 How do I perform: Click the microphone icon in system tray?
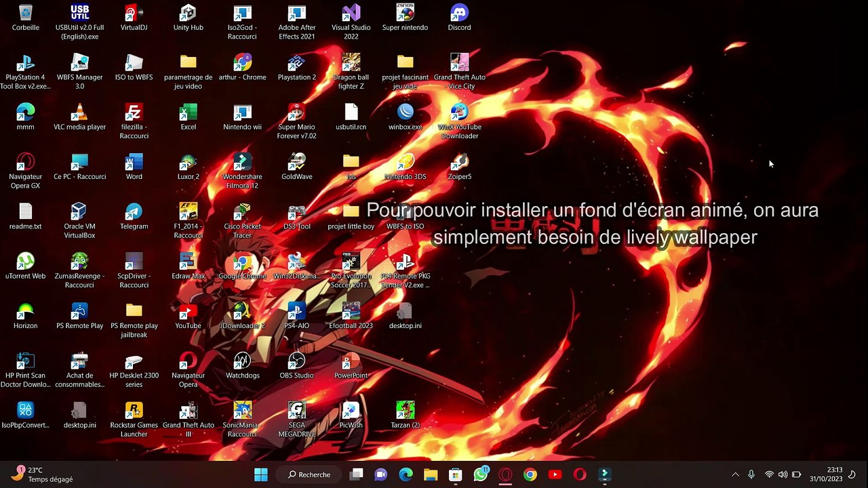[x=751, y=474]
